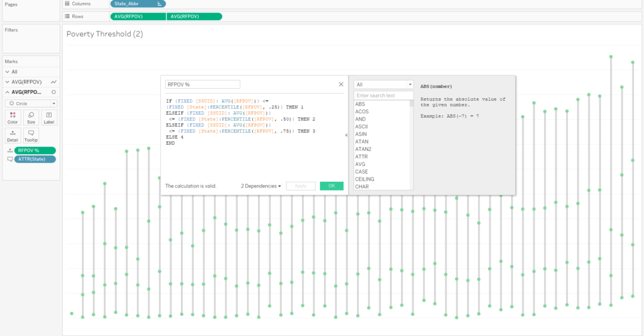The image size is (644, 336).
Task: Click the Size marks button
Action: pyautogui.click(x=31, y=117)
